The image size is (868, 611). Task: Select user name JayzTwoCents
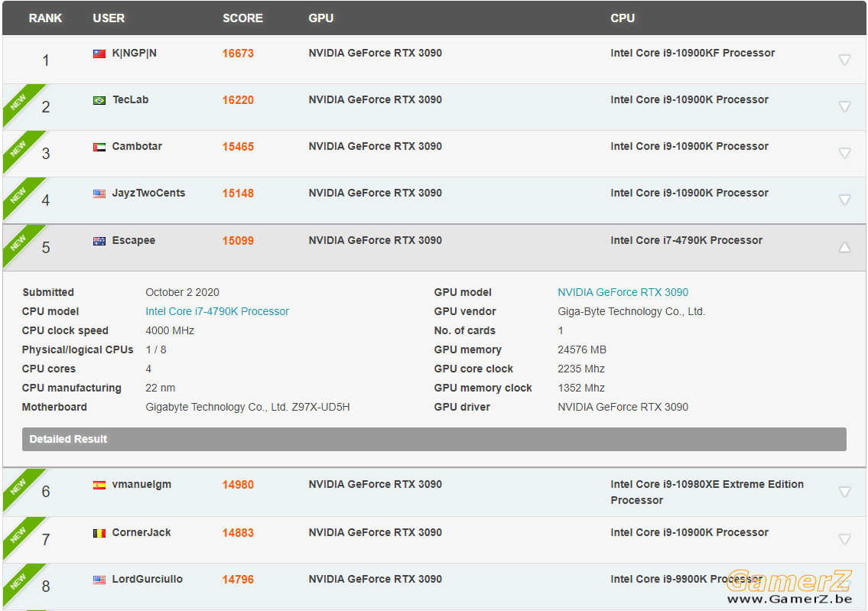[148, 193]
